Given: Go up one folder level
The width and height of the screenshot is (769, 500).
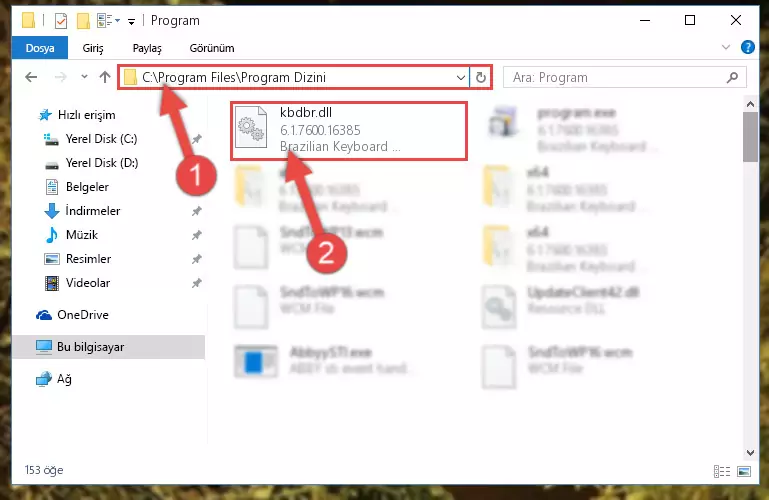Looking at the screenshot, I should pyautogui.click(x=104, y=77).
